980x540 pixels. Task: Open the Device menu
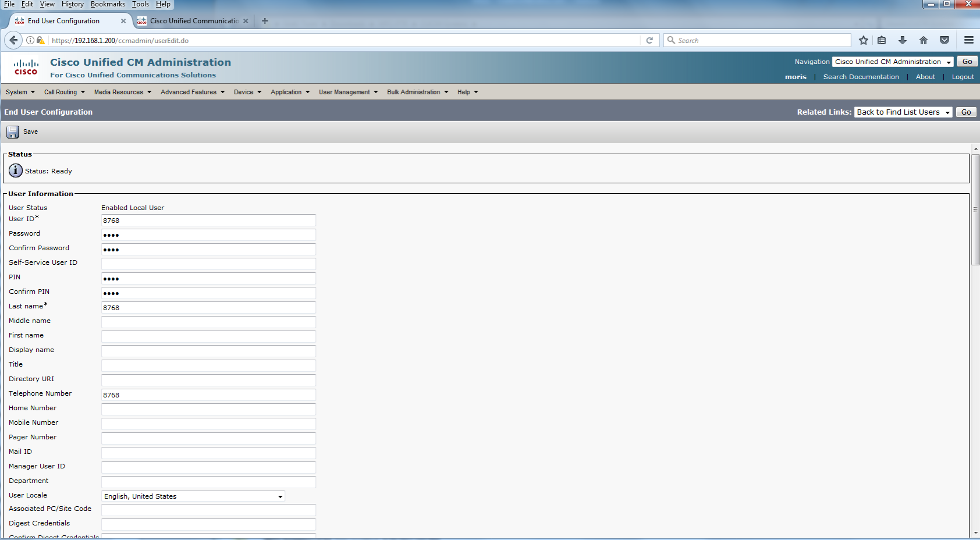248,92
